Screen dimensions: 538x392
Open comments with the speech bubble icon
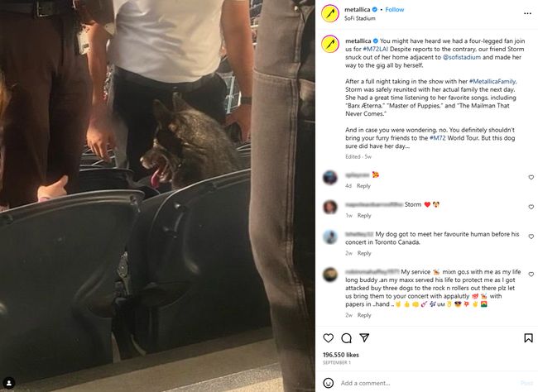[x=346, y=338]
